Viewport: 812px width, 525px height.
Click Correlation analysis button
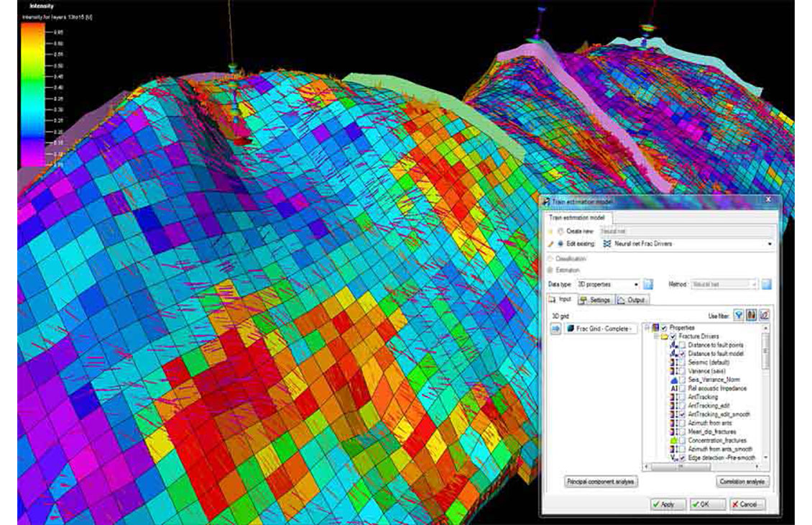(742, 481)
